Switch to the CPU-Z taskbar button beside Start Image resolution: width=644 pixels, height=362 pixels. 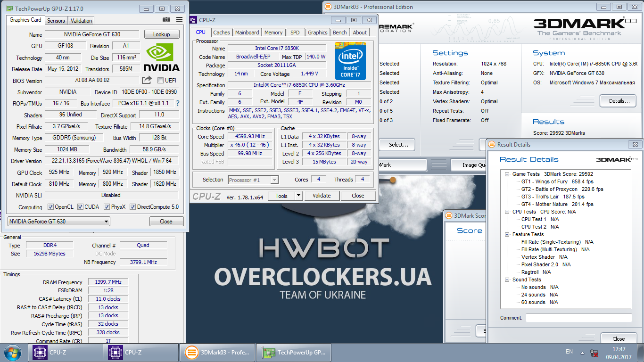click(66, 353)
